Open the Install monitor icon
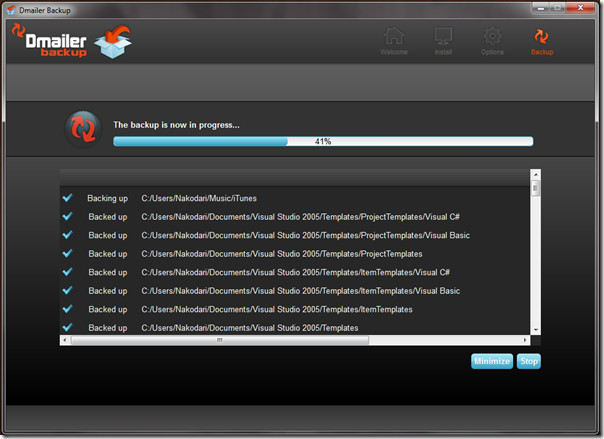Screen dimensions: 604x439 click(x=443, y=36)
